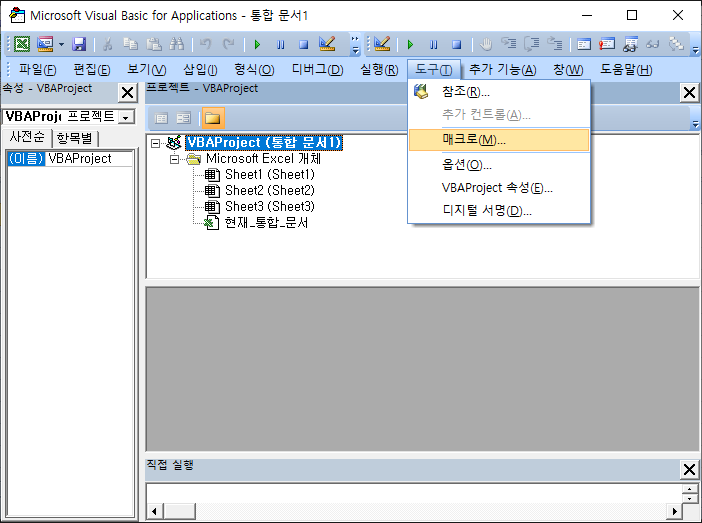Image resolution: width=702 pixels, height=523 pixels.
Task: Click the Step Out debug icon
Action: click(555, 44)
